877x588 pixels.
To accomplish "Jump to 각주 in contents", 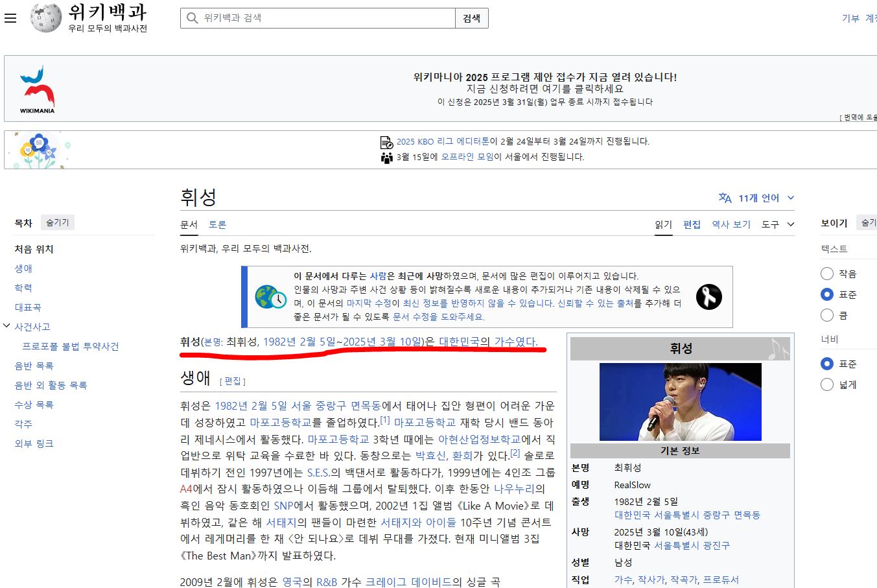I will click(x=23, y=424).
